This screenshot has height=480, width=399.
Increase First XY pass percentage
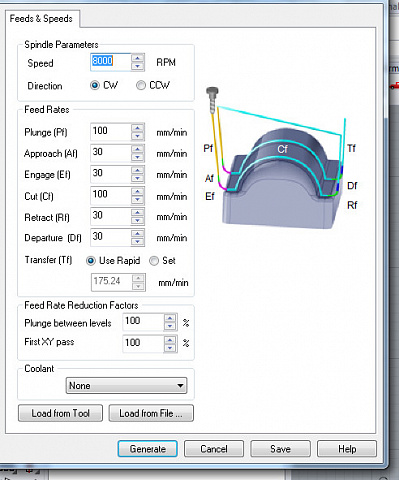point(170,340)
